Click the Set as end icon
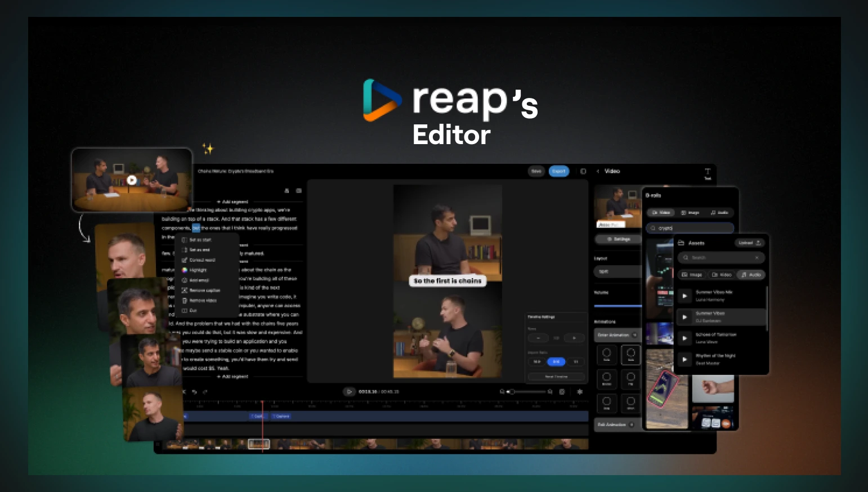 pos(184,250)
